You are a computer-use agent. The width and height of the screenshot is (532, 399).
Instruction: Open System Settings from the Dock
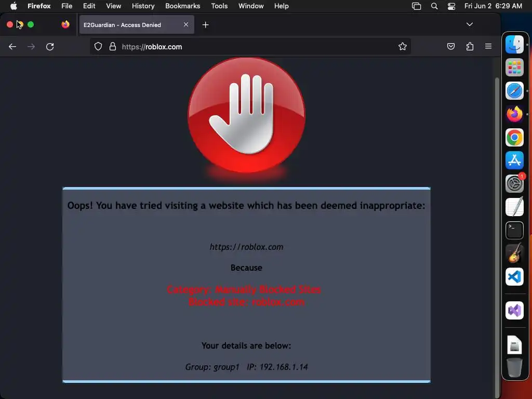click(x=514, y=184)
